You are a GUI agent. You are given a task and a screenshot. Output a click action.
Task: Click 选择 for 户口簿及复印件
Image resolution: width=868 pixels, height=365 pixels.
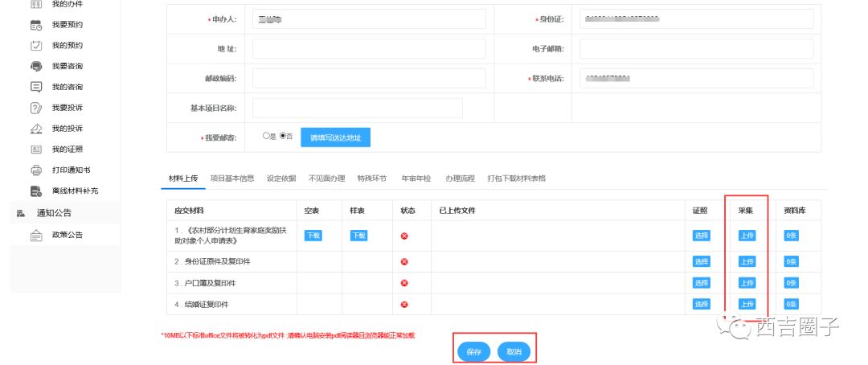pos(701,283)
